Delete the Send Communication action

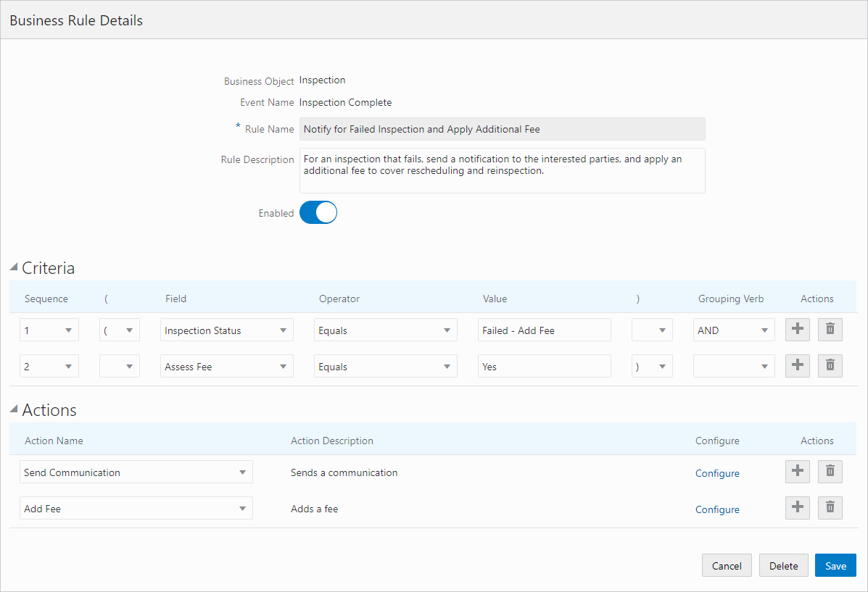[x=830, y=471]
